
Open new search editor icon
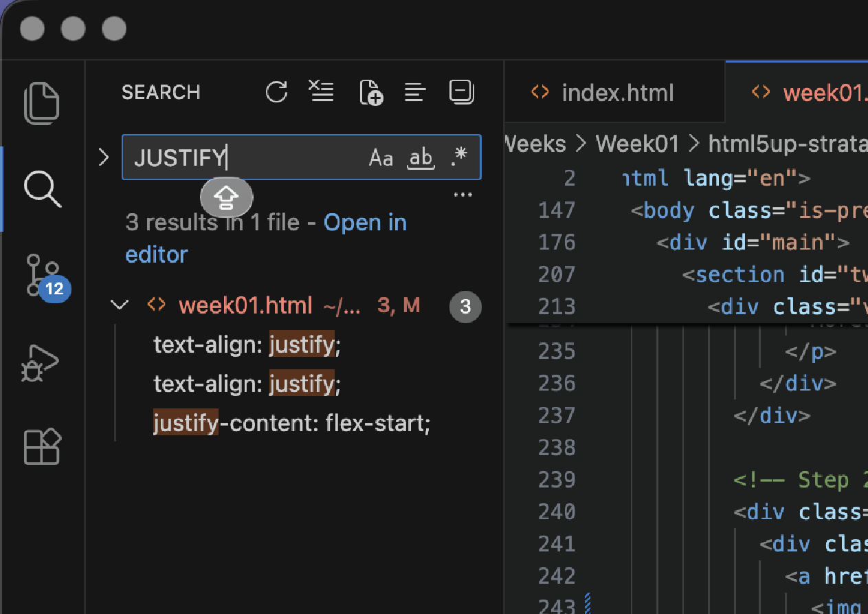tap(370, 91)
